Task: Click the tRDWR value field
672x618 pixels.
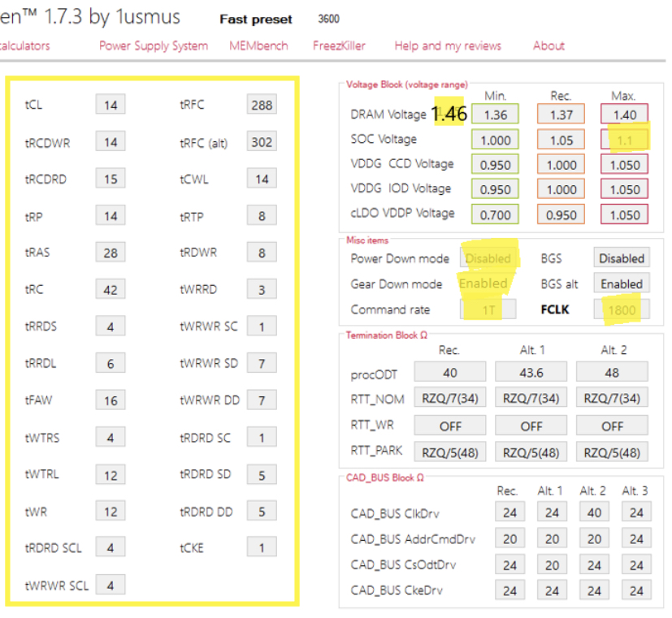Action: [x=262, y=253]
